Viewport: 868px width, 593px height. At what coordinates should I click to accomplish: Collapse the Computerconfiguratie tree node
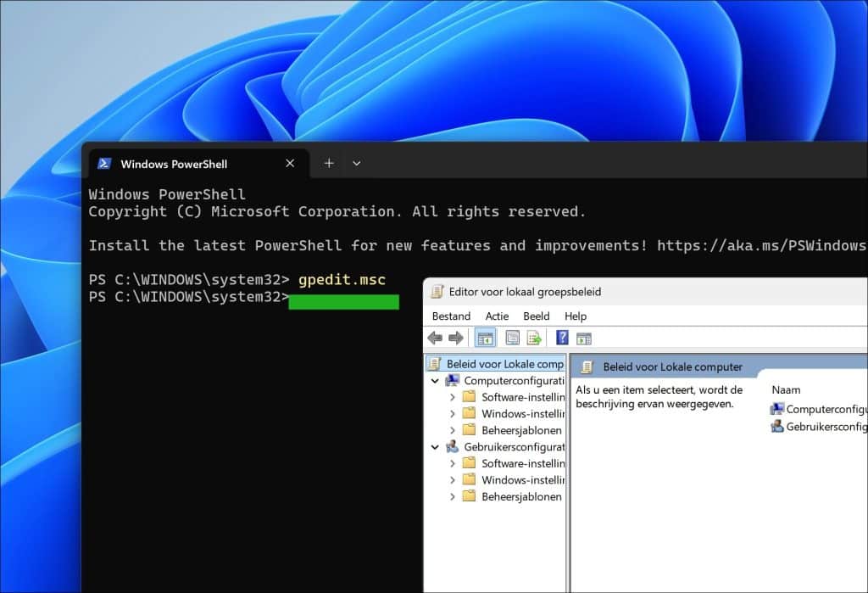pyautogui.click(x=435, y=380)
